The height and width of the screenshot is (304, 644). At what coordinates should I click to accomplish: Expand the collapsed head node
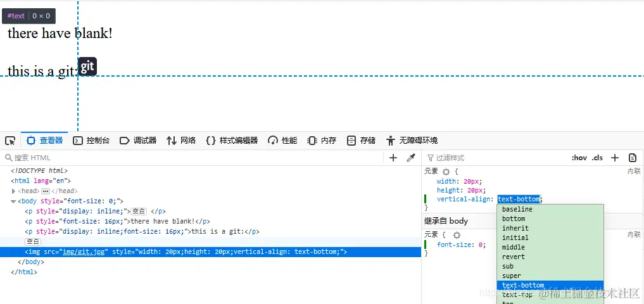13,191
